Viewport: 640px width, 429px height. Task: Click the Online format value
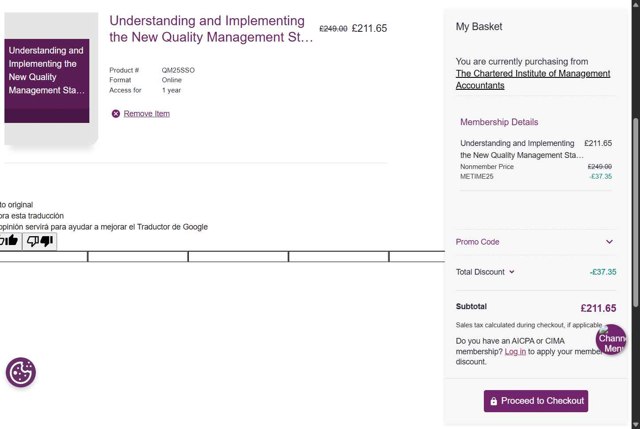[x=171, y=80]
